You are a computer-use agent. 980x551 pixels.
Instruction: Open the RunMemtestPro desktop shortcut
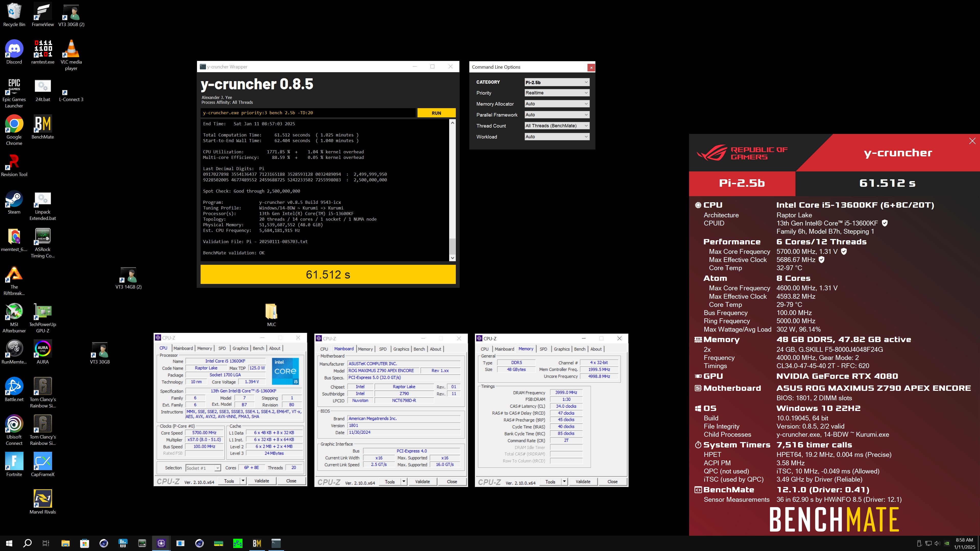click(14, 352)
